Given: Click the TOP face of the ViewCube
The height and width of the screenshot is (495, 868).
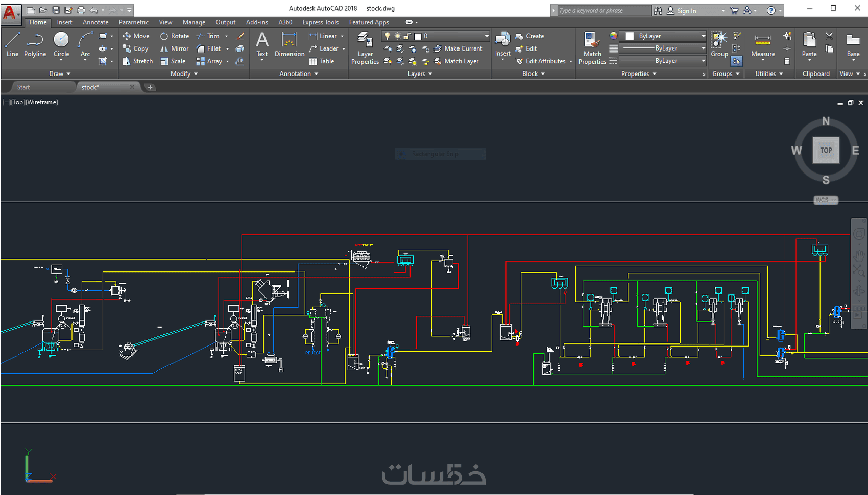Looking at the screenshot, I should click(x=826, y=150).
